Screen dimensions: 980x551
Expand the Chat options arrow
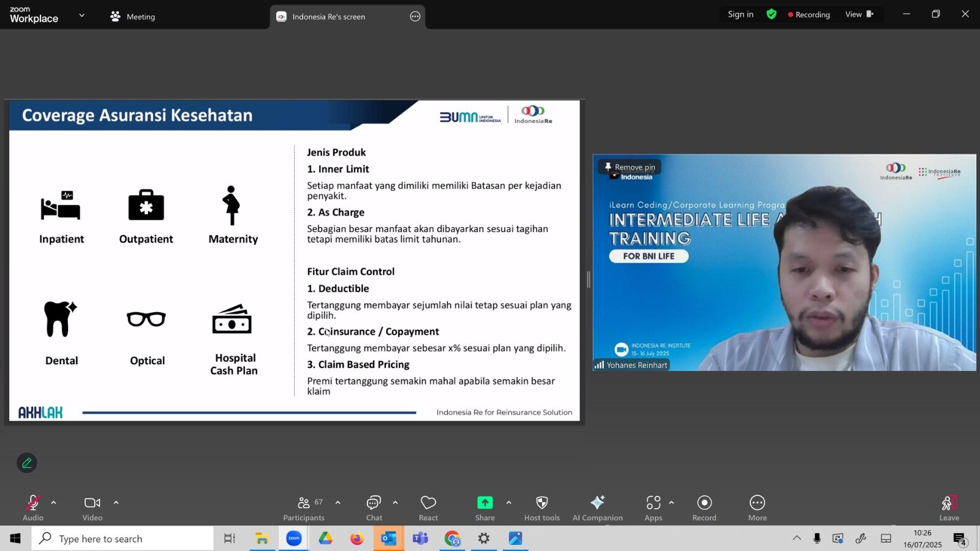pyautogui.click(x=395, y=503)
